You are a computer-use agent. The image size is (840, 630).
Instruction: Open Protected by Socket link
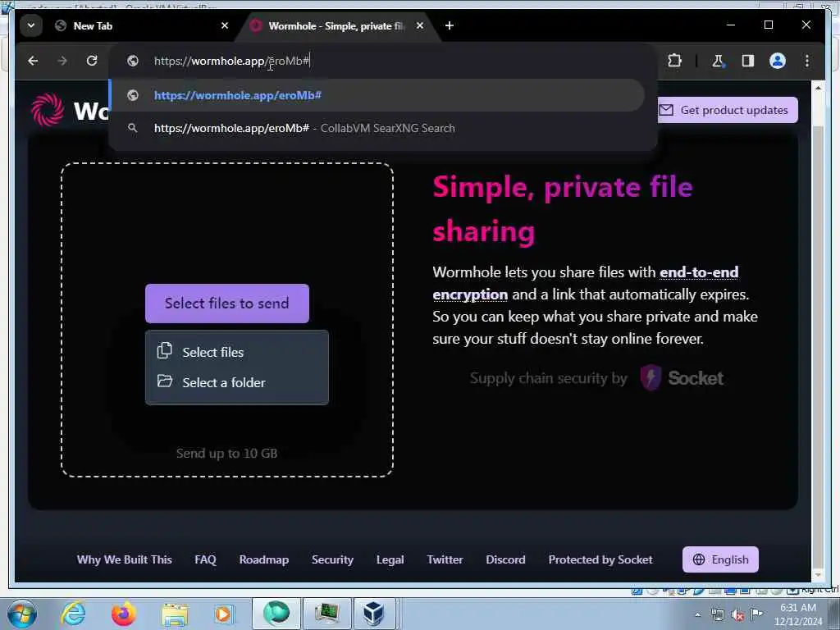[x=600, y=559]
